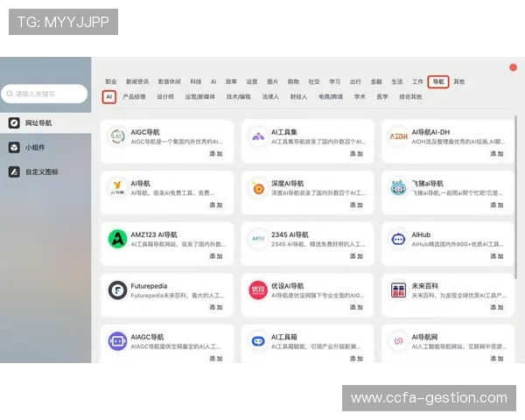
Task: Select the 法律人 sub-category tab
Action: point(270,97)
